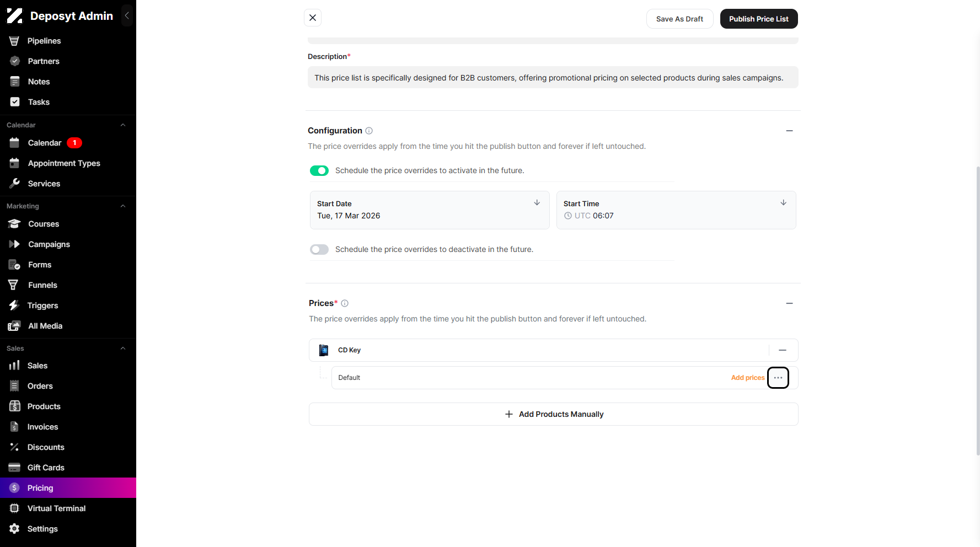Close the price list editor with X

[x=313, y=18]
